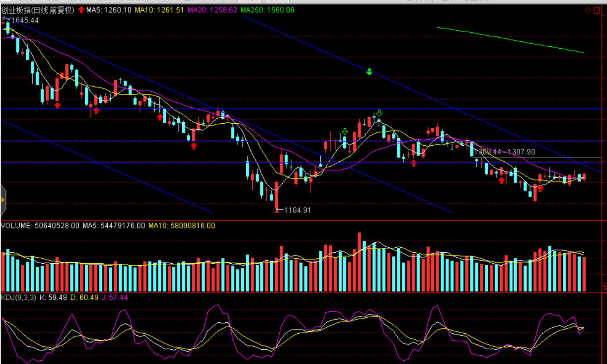Open the 创业板指 chart title settings

point(38,10)
